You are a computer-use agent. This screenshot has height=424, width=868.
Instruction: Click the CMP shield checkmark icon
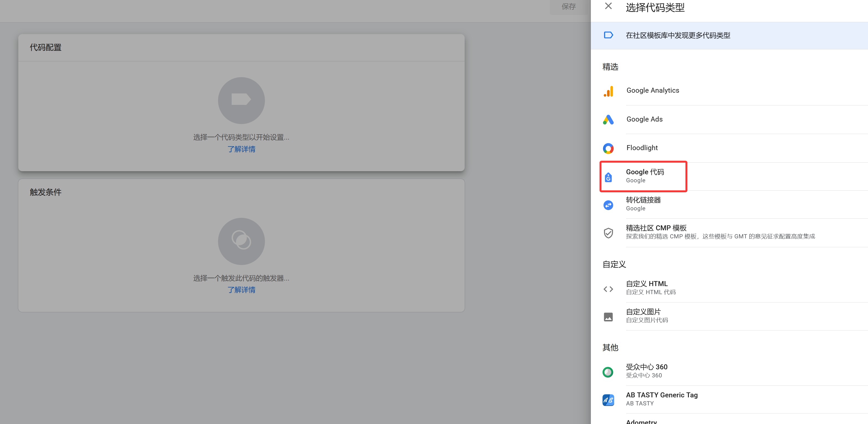[x=608, y=233]
